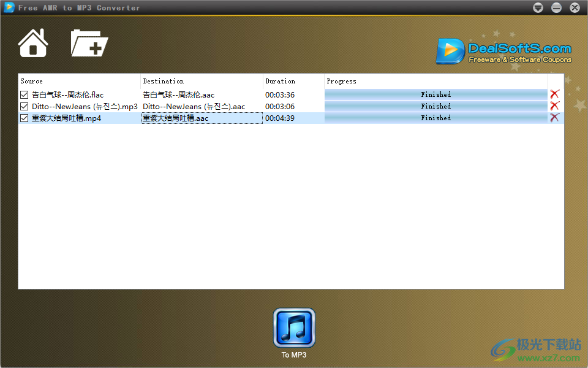Remove the 告白气球 row with red X

555,94
